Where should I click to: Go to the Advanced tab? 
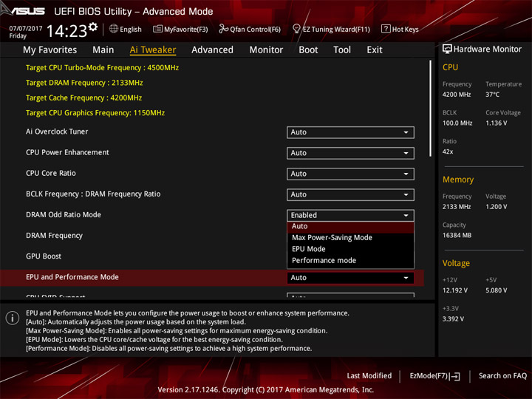tap(212, 50)
